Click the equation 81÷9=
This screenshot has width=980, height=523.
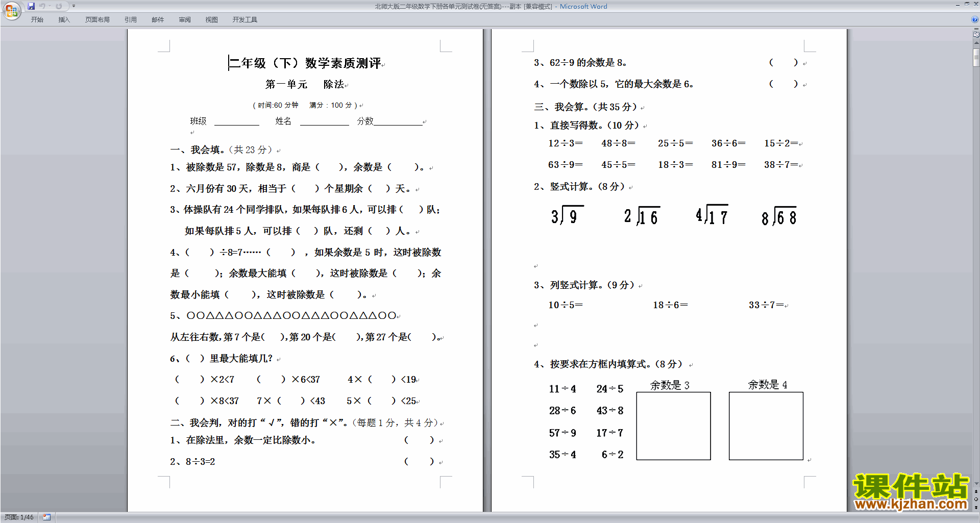click(x=728, y=164)
